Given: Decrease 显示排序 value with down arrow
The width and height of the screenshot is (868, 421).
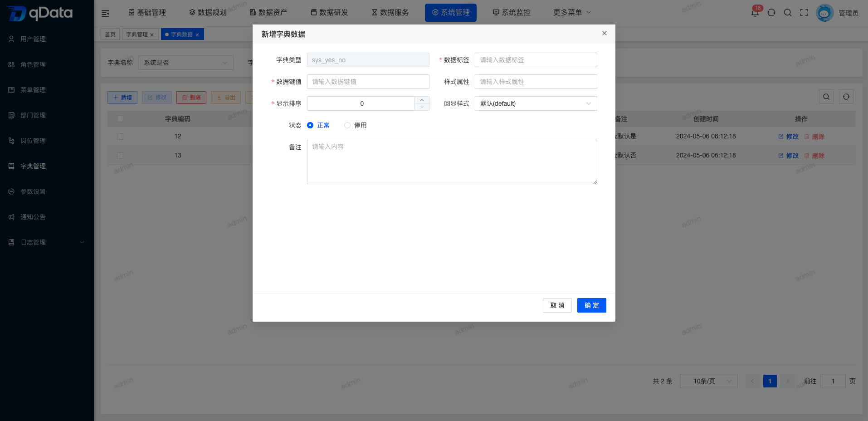Looking at the screenshot, I should (x=422, y=107).
